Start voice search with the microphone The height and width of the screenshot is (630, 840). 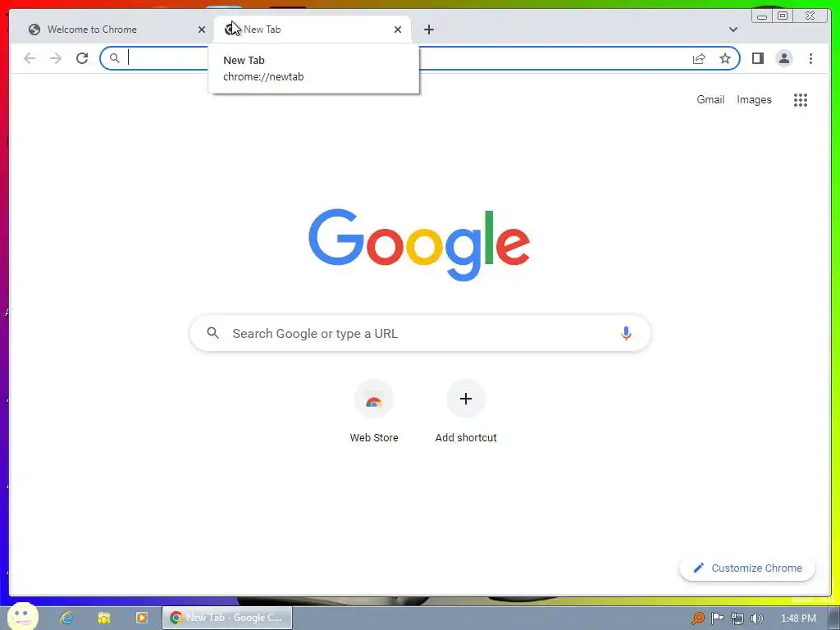[x=626, y=333]
